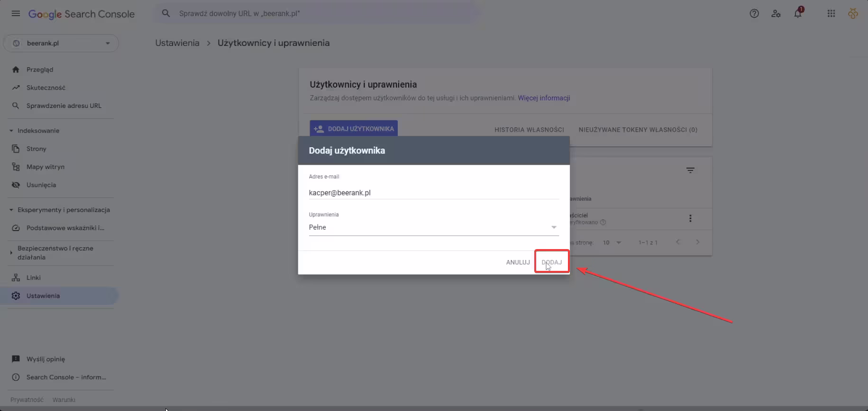868x411 pixels.
Task: Open the Uprawnienia permissions dropdown
Action: [433, 227]
